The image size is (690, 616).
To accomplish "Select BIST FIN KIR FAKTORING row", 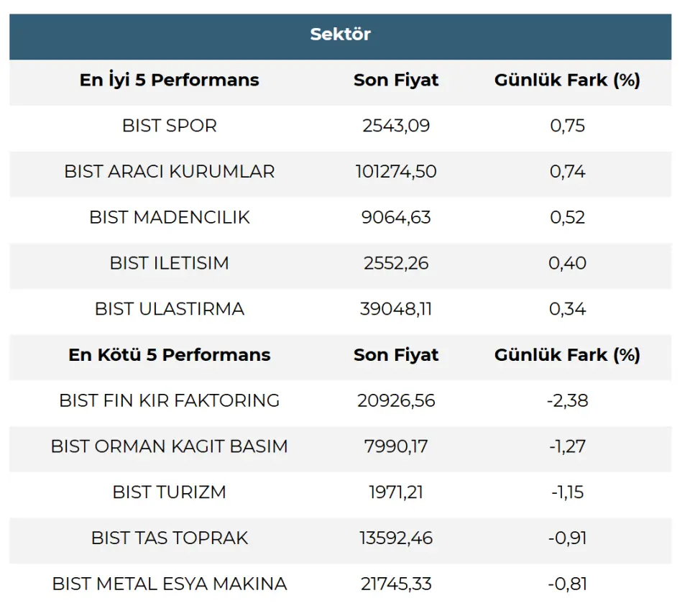I will tap(170, 400).
